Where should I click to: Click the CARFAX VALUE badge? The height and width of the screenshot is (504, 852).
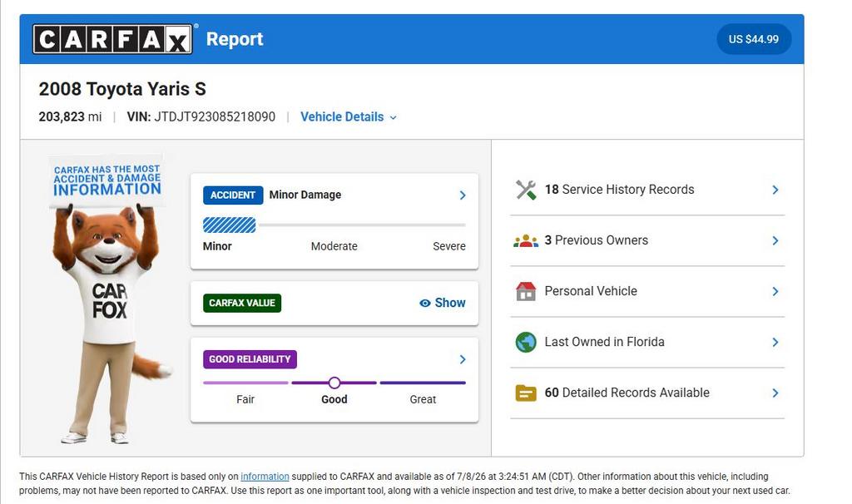click(x=242, y=303)
